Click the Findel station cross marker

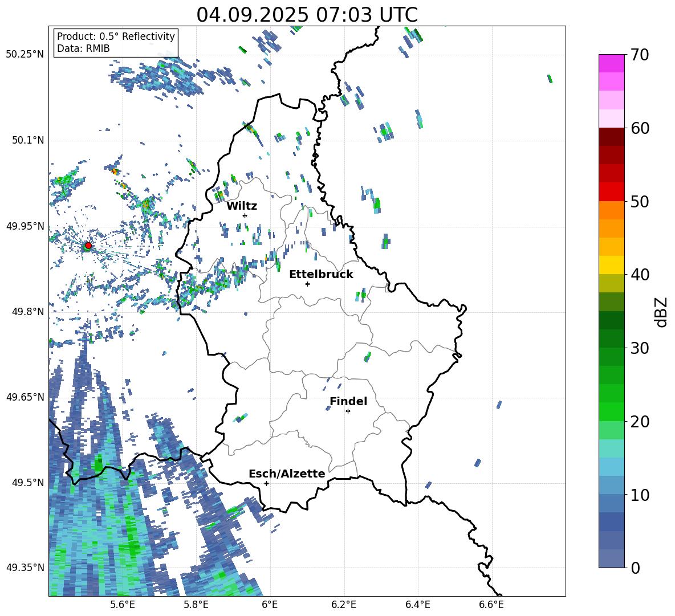click(x=348, y=411)
